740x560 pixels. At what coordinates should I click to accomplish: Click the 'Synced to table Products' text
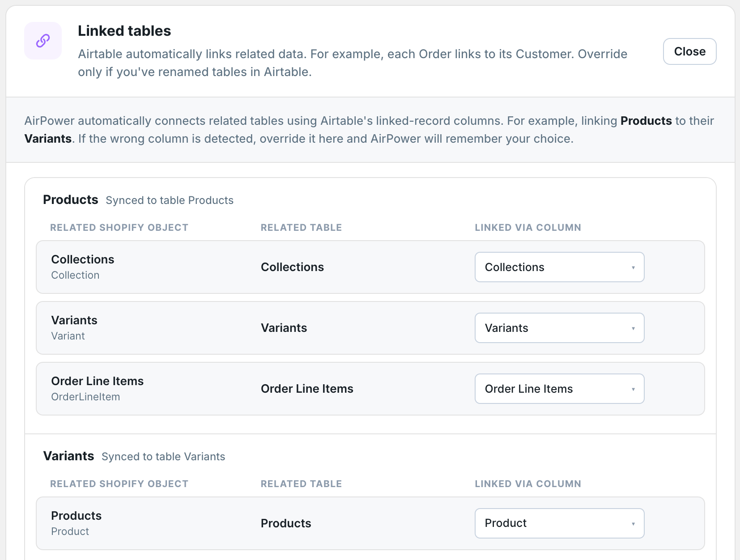170,200
